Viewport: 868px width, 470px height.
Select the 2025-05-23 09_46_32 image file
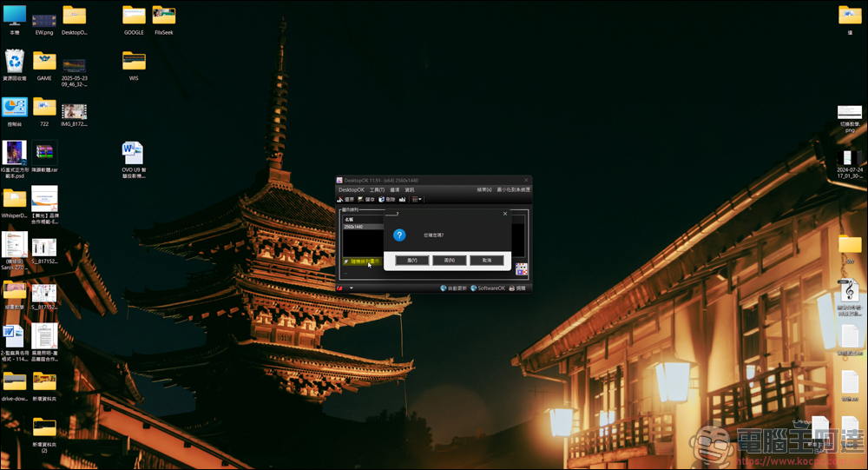[74, 72]
